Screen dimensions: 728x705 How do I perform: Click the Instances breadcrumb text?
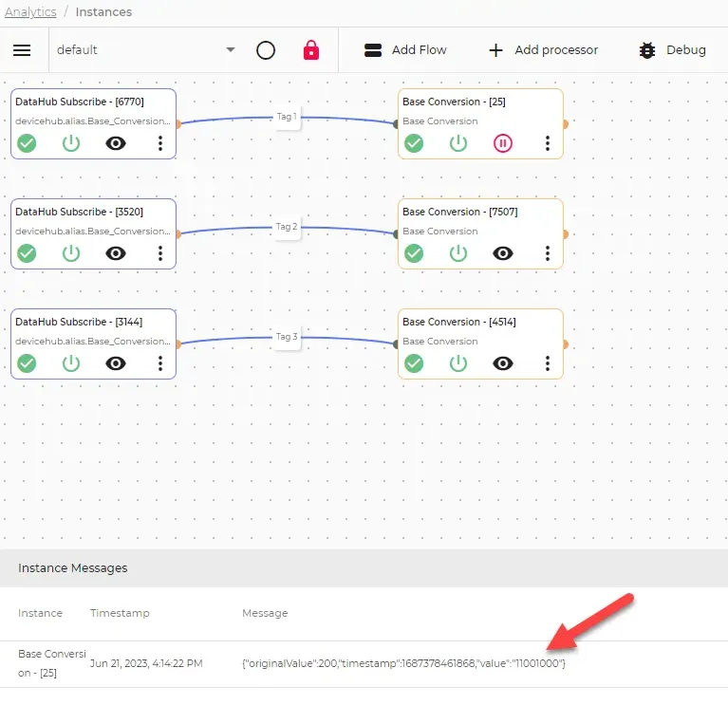pyautogui.click(x=103, y=12)
